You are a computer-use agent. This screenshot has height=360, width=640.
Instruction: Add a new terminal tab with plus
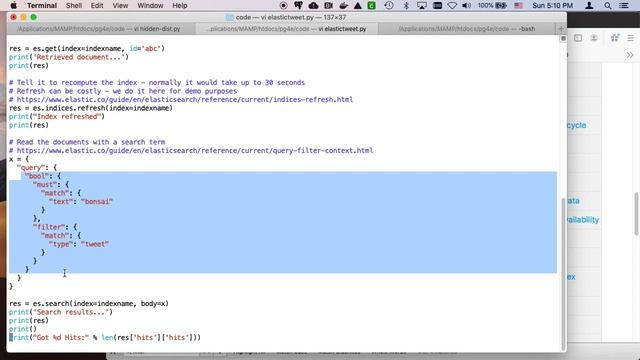tap(561, 29)
